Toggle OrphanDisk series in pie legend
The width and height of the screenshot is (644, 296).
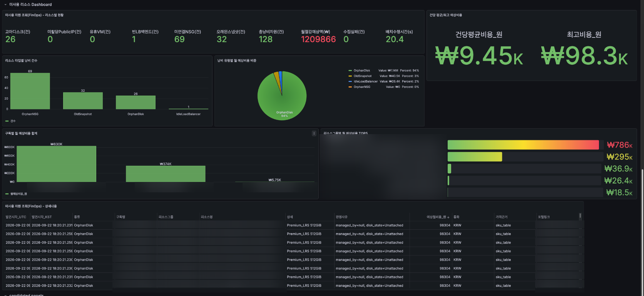pos(362,71)
